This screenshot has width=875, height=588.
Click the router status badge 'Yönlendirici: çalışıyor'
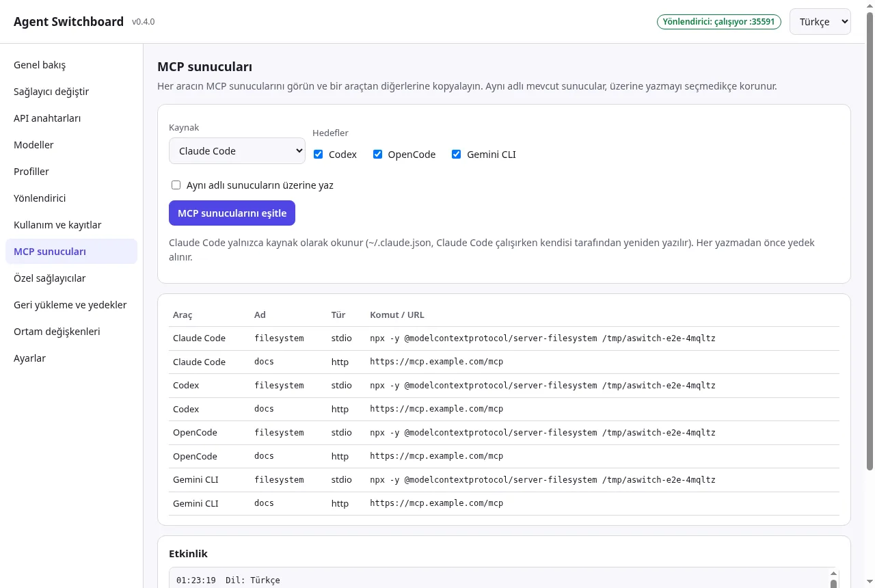718,22
